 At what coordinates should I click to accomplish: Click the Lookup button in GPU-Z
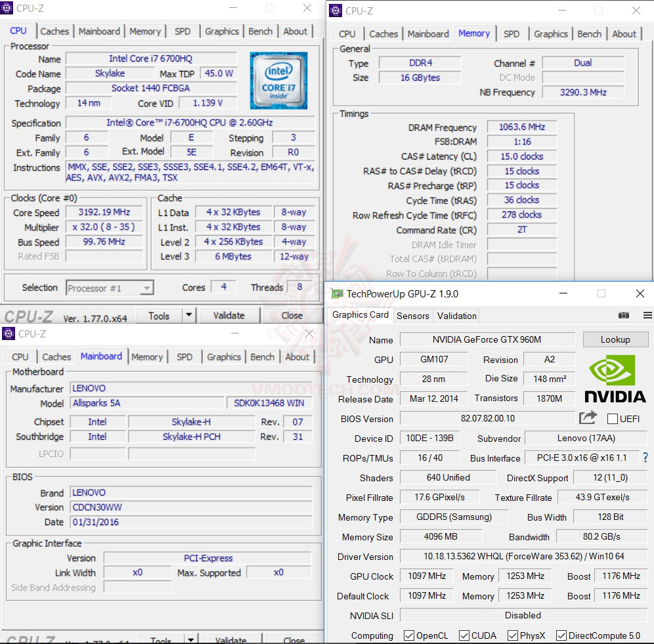[x=615, y=339]
